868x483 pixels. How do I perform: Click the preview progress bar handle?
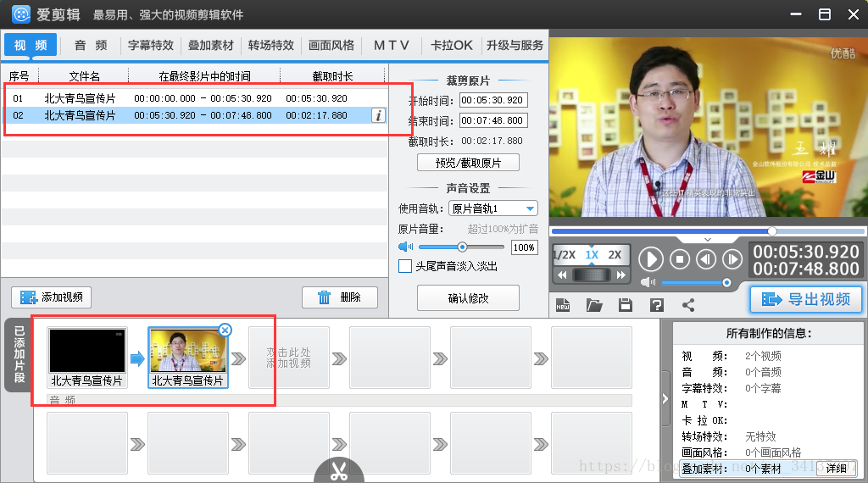pyautogui.click(x=772, y=231)
